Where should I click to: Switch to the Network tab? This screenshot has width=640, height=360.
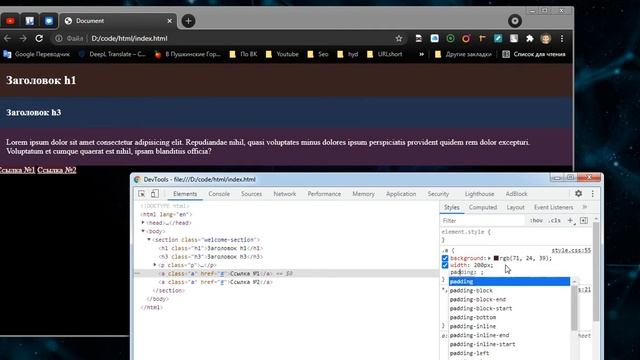(x=284, y=194)
